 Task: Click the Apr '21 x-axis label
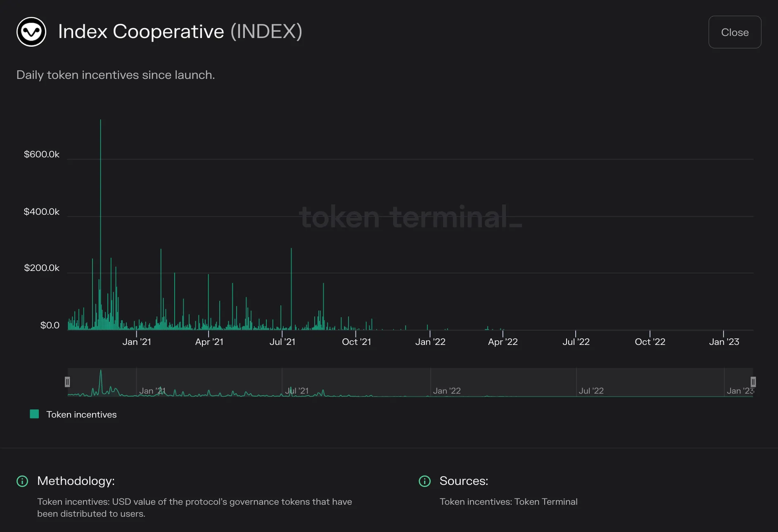[x=209, y=342]
